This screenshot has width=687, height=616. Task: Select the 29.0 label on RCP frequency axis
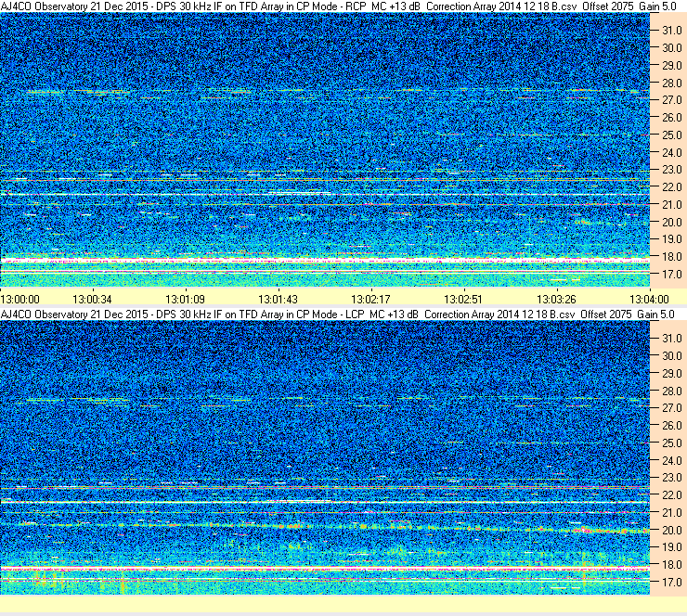(671, 65)
